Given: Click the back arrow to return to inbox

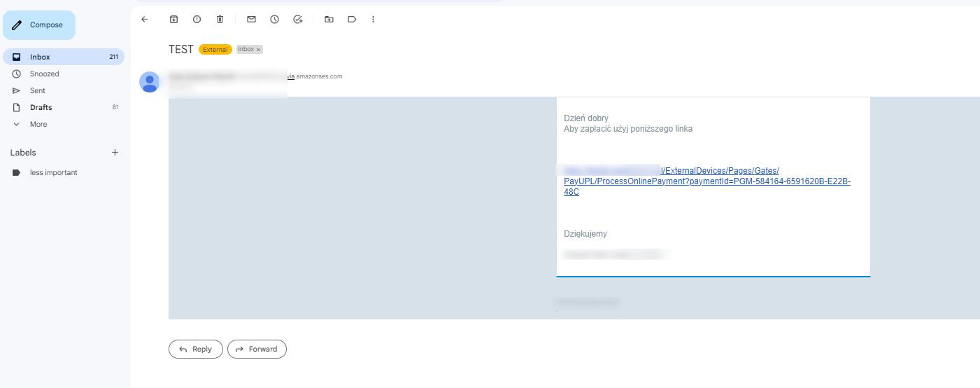Looking at the screenshot, I should pyautogui.click(x=145, y=20).
